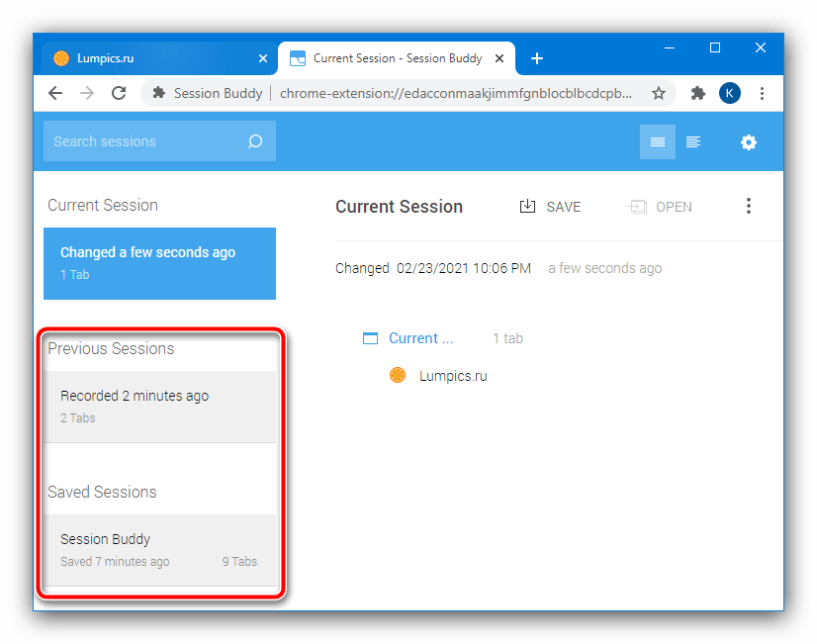Image resolution: width=817 pixels, height=644 pixels.
Task: Select the Recorded 2 minutes ago session
Action: (159, 406)
